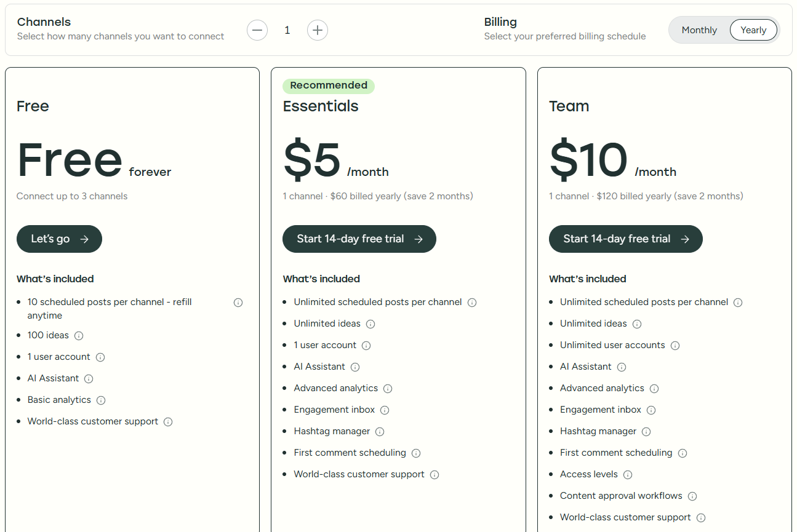Open Engagement inbox info tooltip in Essentials
Screen dimensions: 797x532
(384, 410)
